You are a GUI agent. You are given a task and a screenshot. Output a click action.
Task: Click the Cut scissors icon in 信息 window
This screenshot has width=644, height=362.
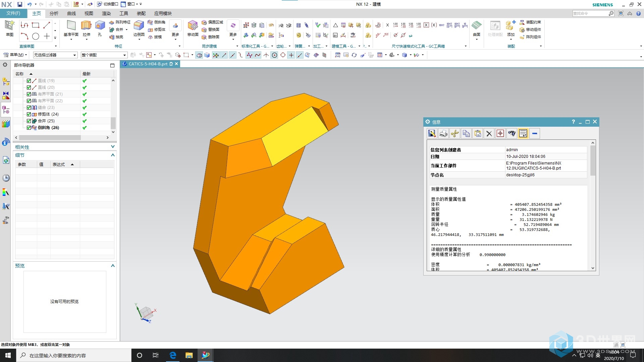tap(455, 133)
